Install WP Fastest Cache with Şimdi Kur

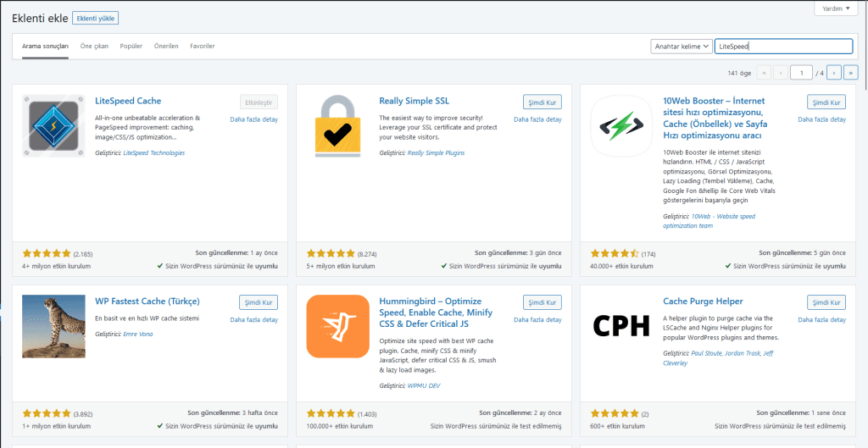click(x=259, y=302)
